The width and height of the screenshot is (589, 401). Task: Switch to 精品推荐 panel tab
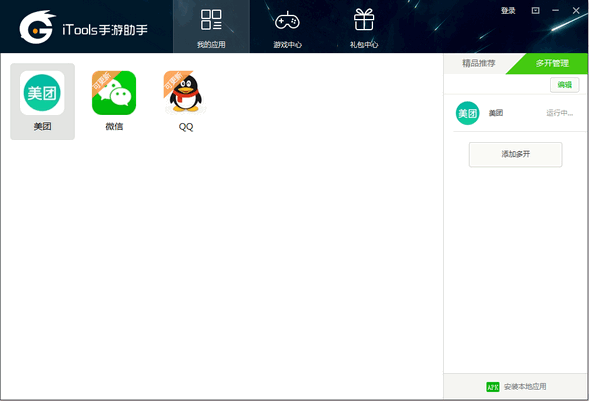tap(478, 63)
